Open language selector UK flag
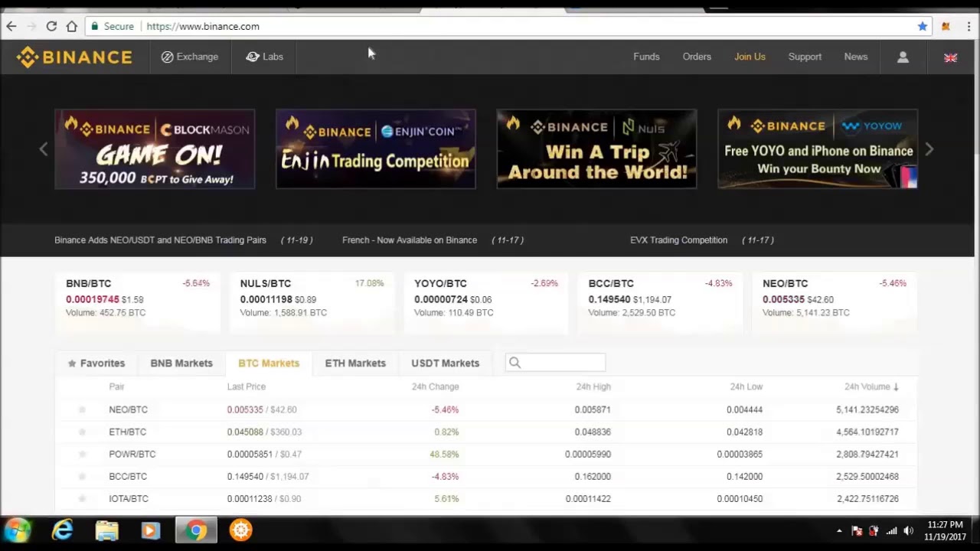Image resolution: width=980 pixels, height=551 pixels. point(950,57)
